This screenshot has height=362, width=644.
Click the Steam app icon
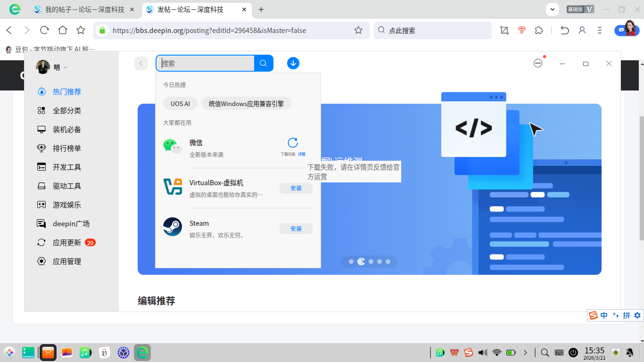click(173, 227)
